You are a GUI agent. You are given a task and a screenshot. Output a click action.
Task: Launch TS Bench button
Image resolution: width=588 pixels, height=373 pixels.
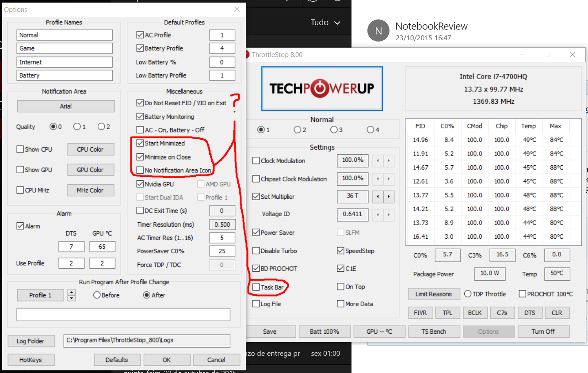click(x=434, y=331)
